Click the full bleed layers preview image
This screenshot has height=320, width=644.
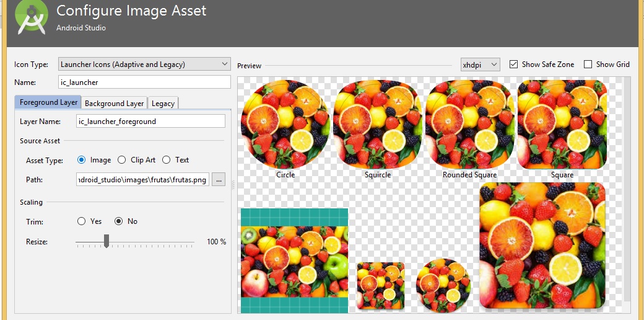[x=294, y=260]
